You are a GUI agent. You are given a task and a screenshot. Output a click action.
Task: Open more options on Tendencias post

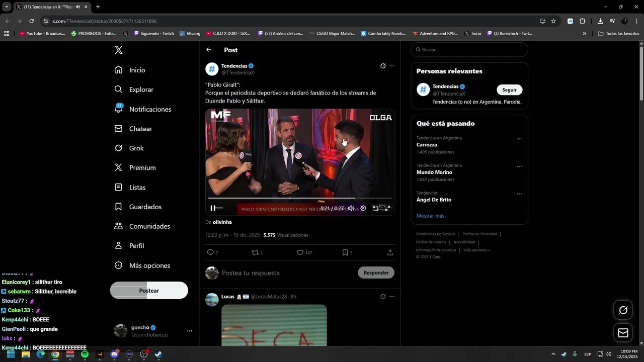click(x=392, y=66)
